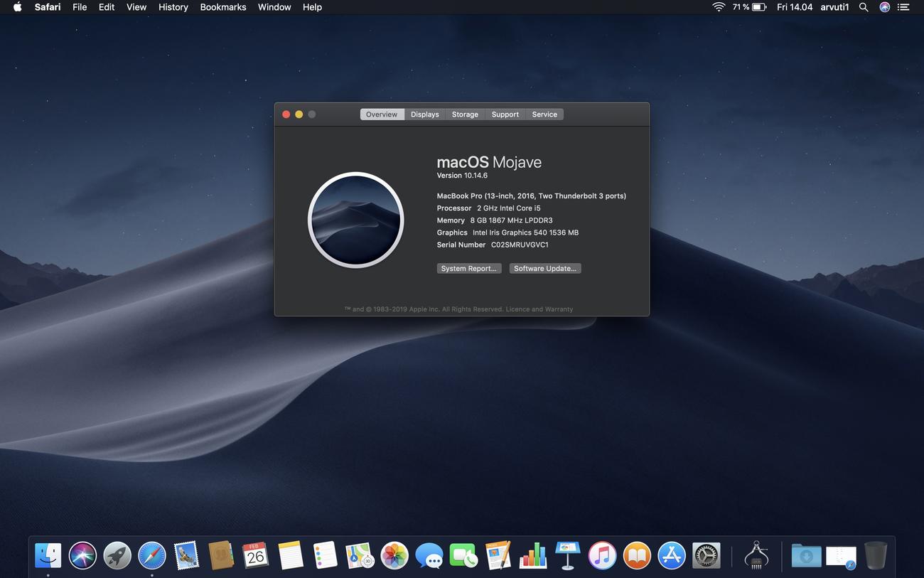Image resolution: width=924 pixels, height=578 pixels.
Task: Open the History menu
Action: [x=173, y=7]
